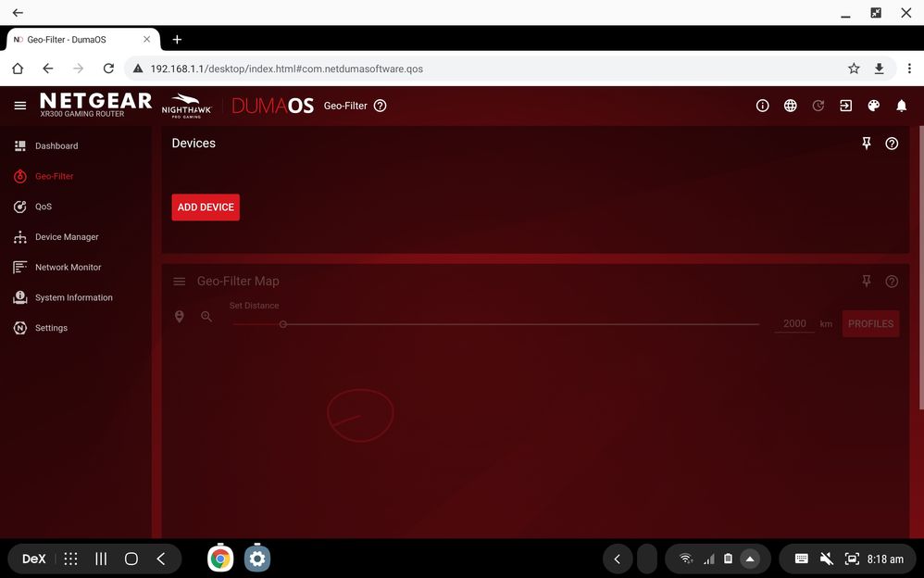Pin the Geo-Filter Map panel
Screen dimensions: 924x578
coord(867,281)
